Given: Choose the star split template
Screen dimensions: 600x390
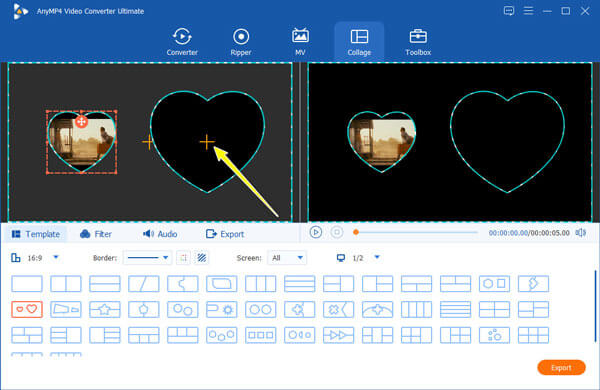Looking at the screenshot, I should [105, 309].
